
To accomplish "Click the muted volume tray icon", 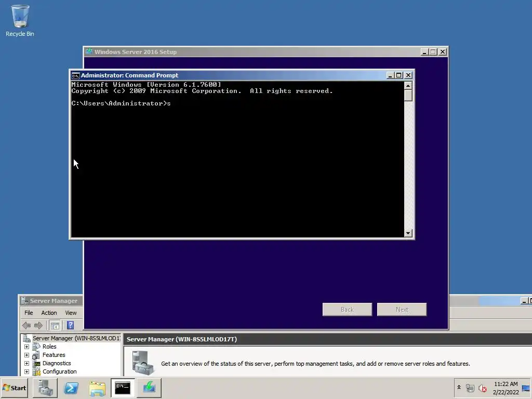I will (x=482, y=388).
